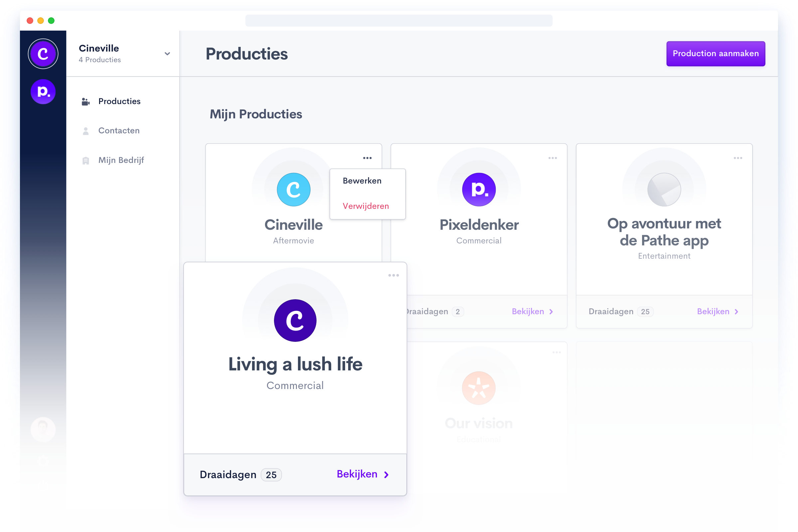Viewport: 798px width, 532px height.
Task: Open three-dot menu on Op avontuur card
Action: click(x=738, y=158)
